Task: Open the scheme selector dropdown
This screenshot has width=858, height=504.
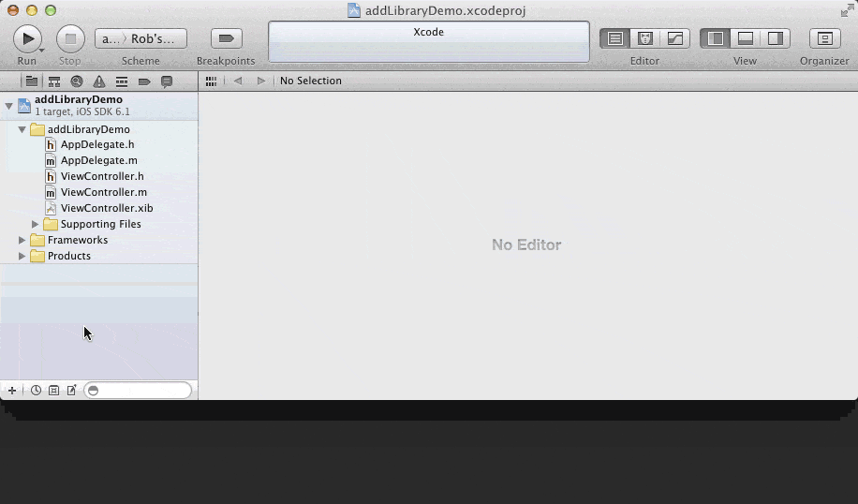Action: click(x=141, y=38)
